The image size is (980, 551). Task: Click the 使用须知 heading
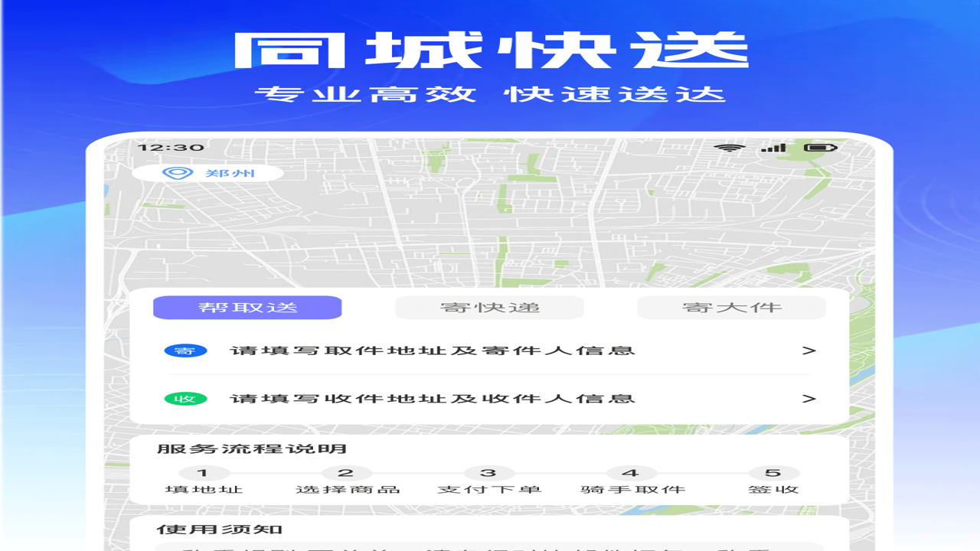(x=220, y=530)
